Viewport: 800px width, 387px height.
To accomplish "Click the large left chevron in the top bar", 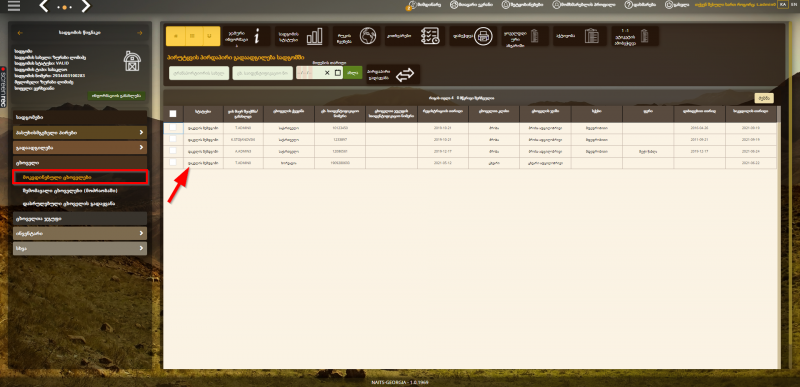I will coord(44,7).
